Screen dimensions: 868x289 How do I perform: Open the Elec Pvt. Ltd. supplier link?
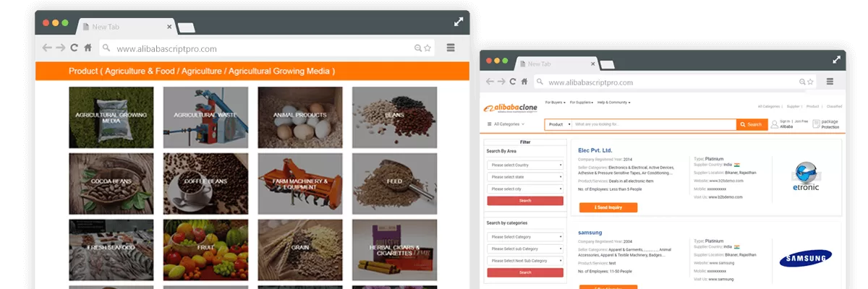point(595,150)
